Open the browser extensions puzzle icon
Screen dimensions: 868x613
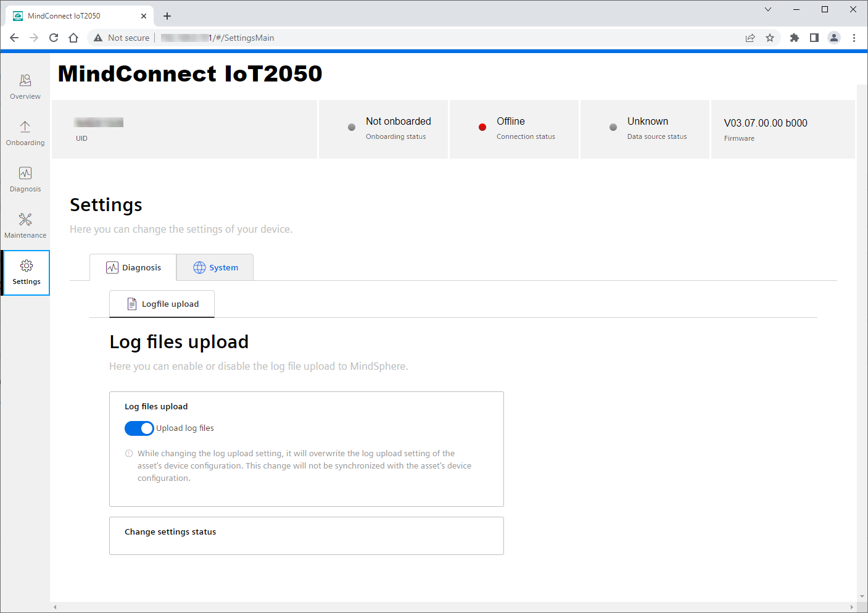coord(795,38)
